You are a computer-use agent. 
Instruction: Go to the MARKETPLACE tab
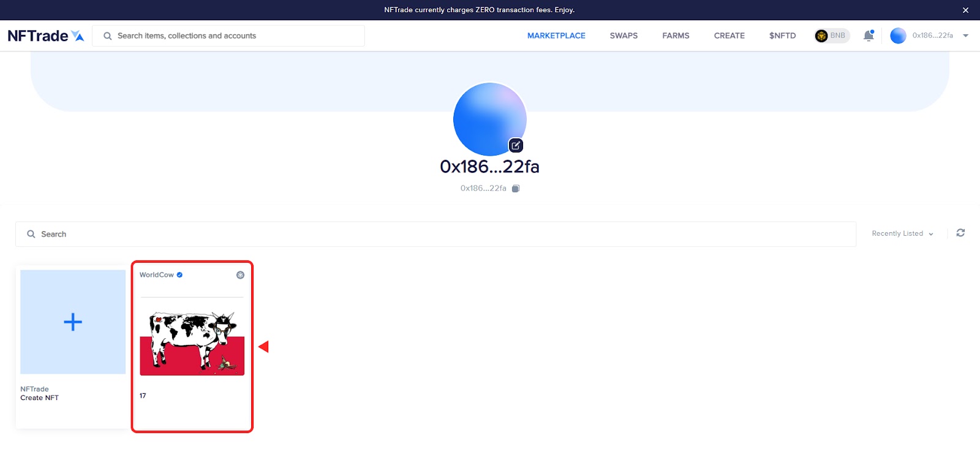(x=556, y=36)
